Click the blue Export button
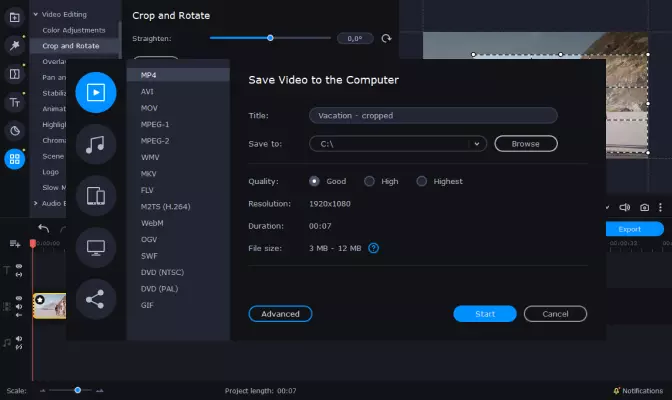Image resolution: width=672 pixels, height=400 pixels. coord(634,229)
